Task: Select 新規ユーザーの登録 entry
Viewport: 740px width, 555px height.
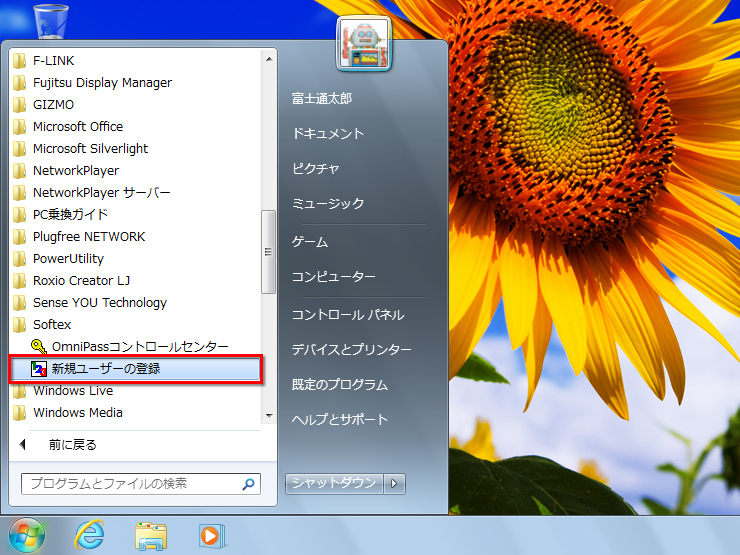Action: pos(135,369)
